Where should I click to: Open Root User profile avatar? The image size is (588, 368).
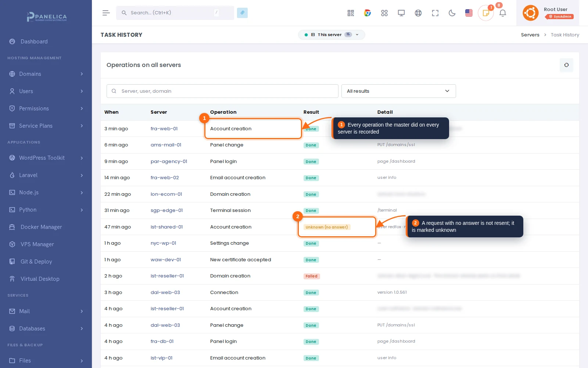pos(531,13)
